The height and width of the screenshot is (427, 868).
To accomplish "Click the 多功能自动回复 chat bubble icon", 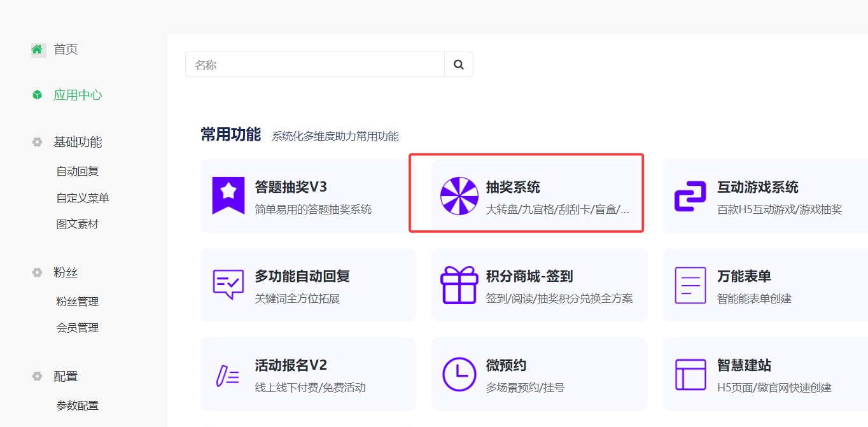I will (228, 284).
